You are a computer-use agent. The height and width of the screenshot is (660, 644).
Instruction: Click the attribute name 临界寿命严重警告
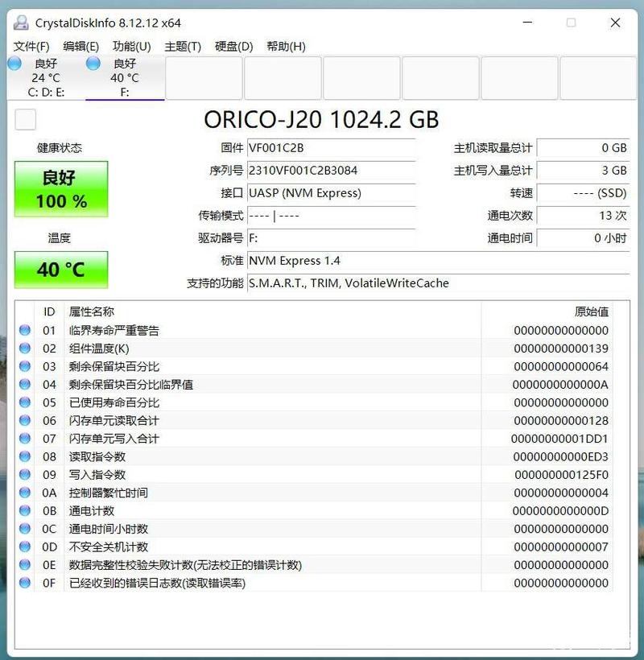(x=114, y=331)
